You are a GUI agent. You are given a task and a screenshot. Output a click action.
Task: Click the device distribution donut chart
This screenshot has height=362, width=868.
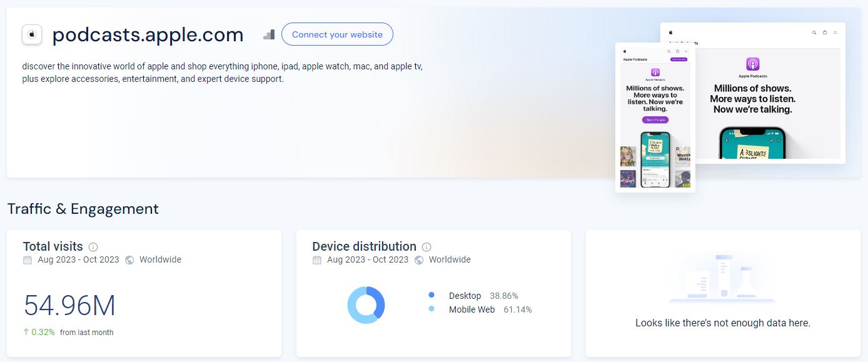pyautogui.click(x=366, y=305)
